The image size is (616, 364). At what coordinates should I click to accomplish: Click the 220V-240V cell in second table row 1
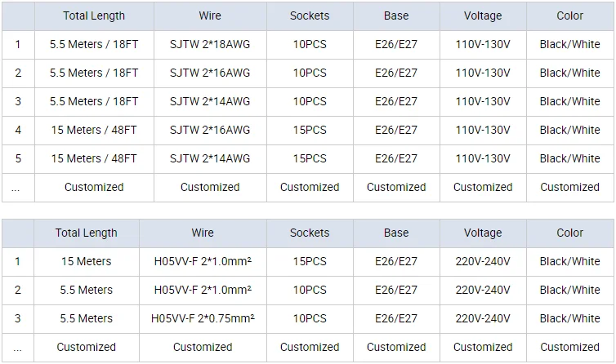pyautogui.click(x=483, y=262)
